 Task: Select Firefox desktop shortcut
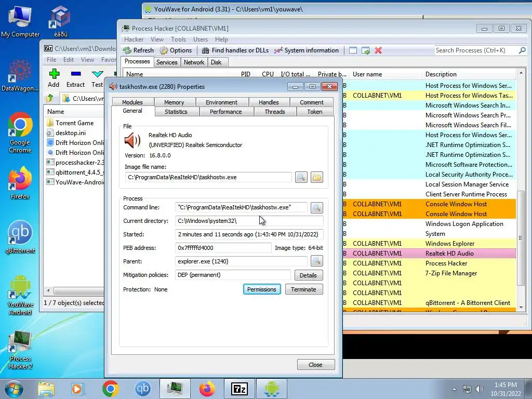tap(20, 183)
